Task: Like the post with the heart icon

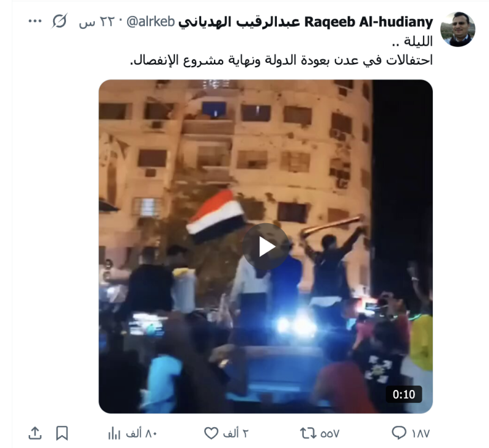Action: (211, 433)
